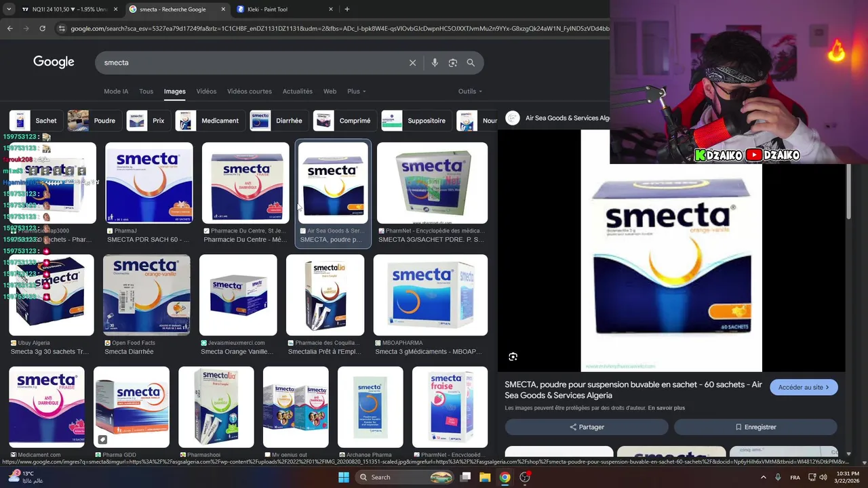
Task: Click the Google logo
Action: pos(54,62)
